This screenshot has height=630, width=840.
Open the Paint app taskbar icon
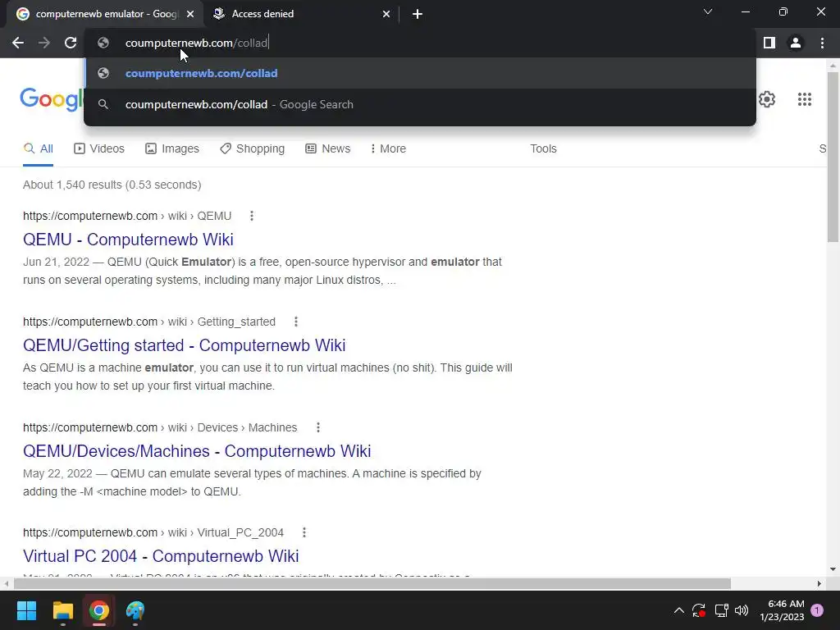tap(135, 610)
